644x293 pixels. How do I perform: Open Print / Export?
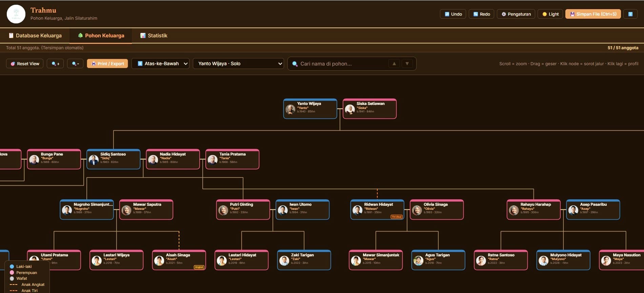[107, 63]
